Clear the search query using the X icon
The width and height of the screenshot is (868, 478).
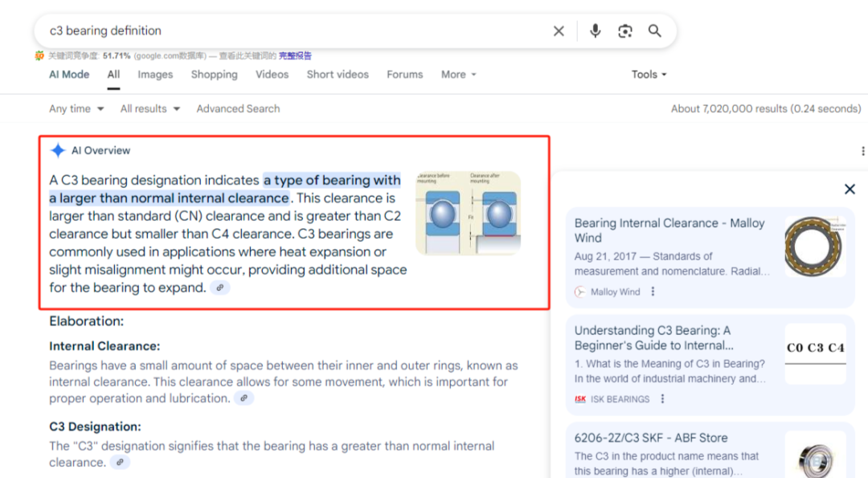pos(559,31)
